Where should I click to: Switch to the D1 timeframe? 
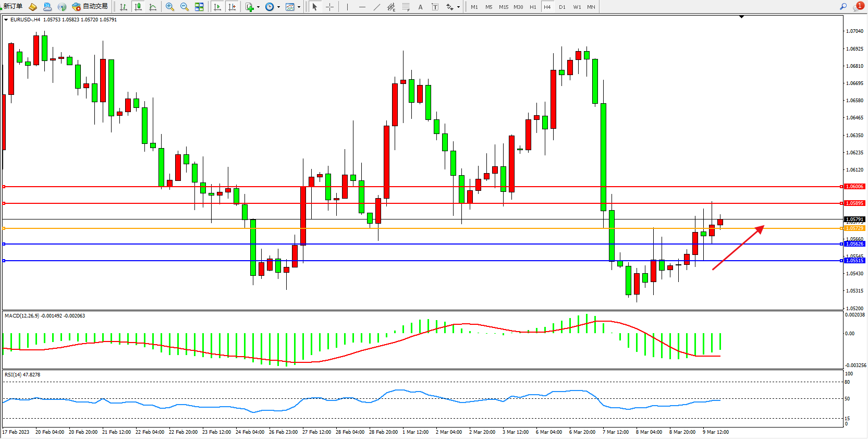tap(562, 7)
